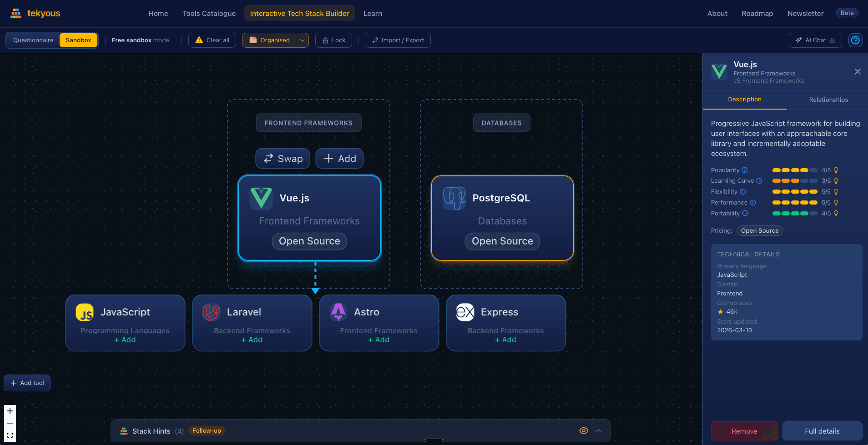Viewport: 868px width, 445px height.
Task: Open Import / Export menu
Action: (x=398, y=40)
